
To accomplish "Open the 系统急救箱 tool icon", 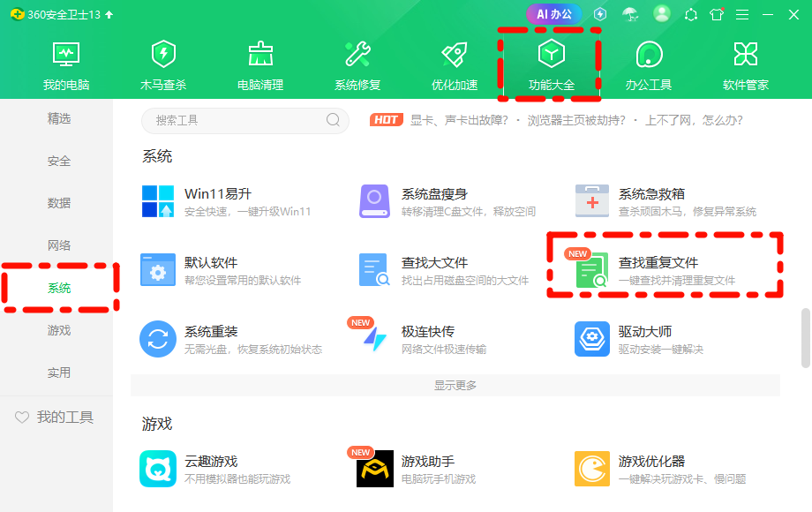I will [592, 201].
